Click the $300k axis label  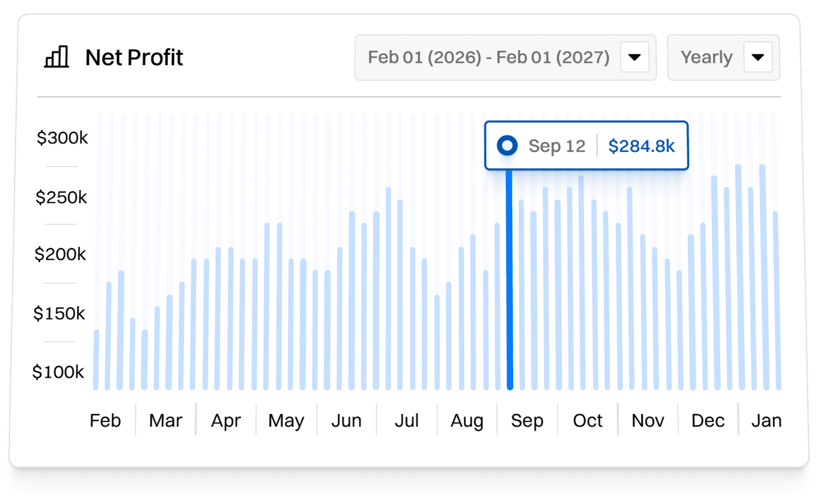click(61, 138)
